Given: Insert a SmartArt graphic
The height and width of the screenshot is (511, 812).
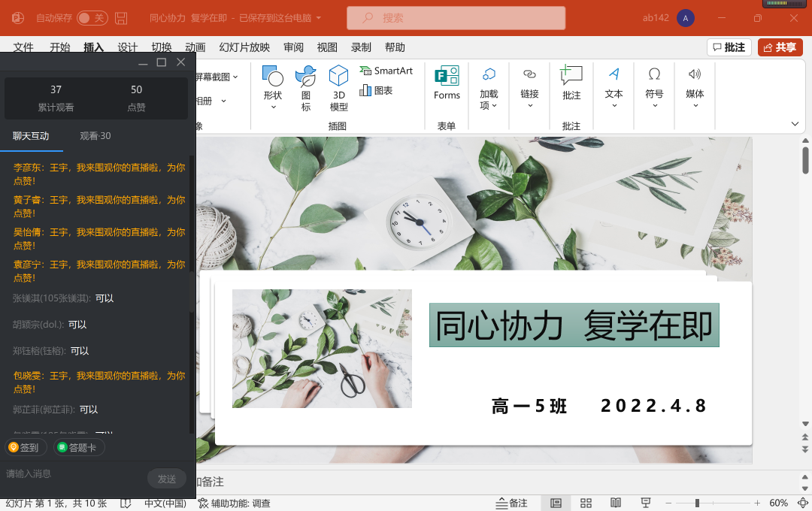Looking at the screenshot, I should [386, 71].
